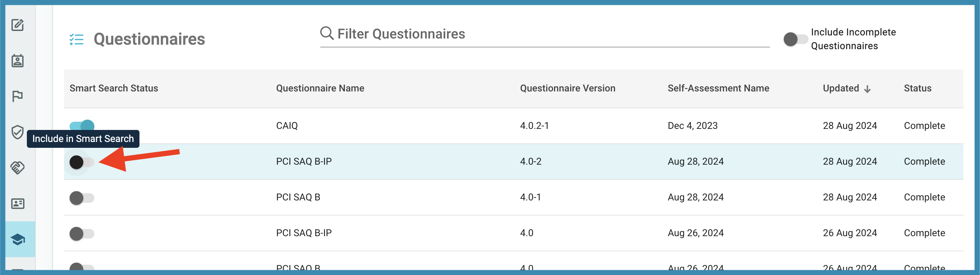The image size is (980, 275).
Task: Sort by Questionnaire Version column header
Action: coord(567,88)
